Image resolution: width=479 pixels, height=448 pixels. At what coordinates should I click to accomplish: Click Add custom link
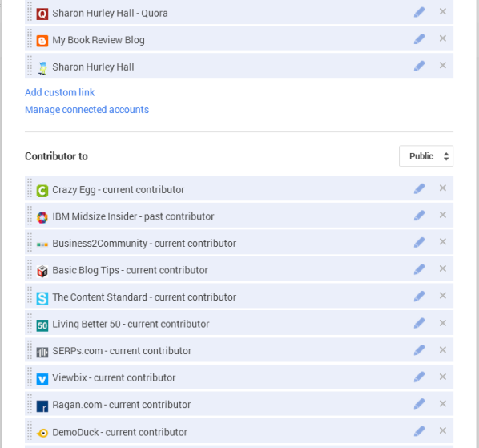[x=59, y=92]
